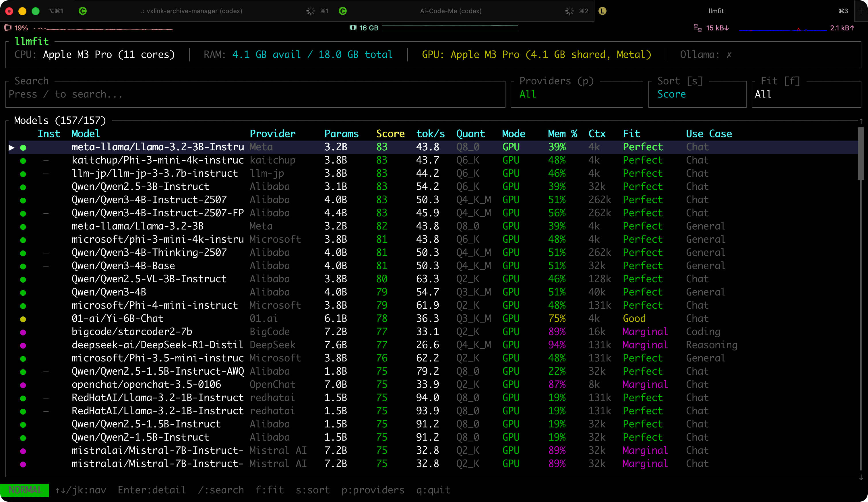Click green status dot for meta-llama/Llama-3.2-3B General row
The image size is (868, 502).
[23, 227]
